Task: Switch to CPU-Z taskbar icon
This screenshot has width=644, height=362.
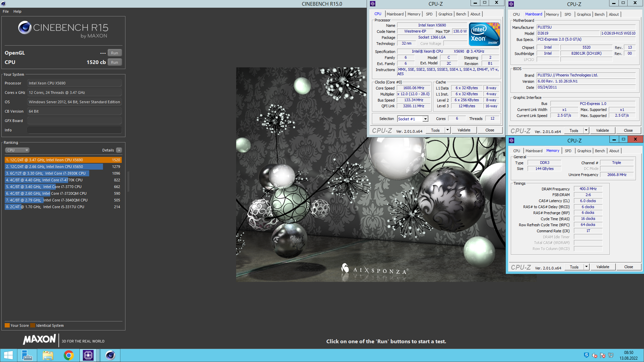Action: click(88, 355)
